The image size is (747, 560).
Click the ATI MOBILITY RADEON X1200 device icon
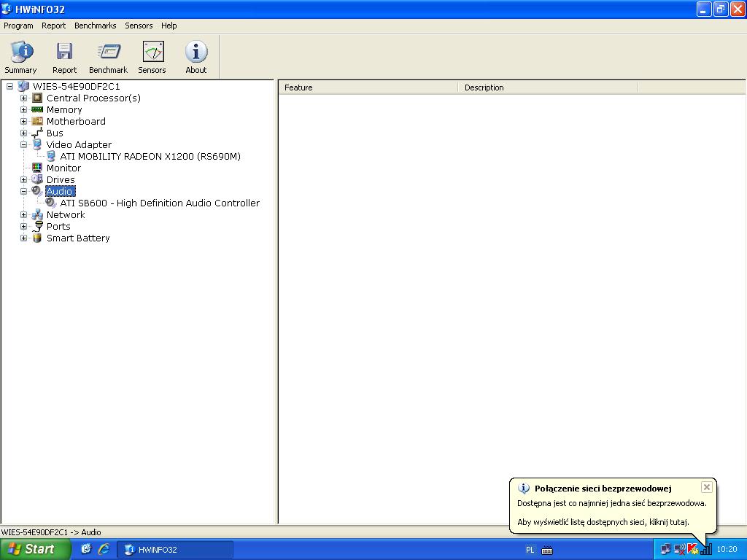pyautogui.click(x=51, y=156)
